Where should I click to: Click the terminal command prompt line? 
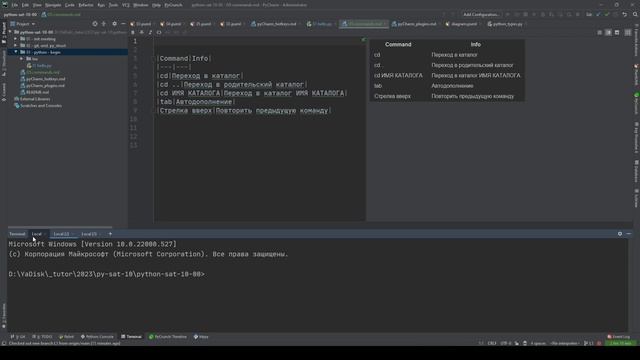tap(107, 274)
